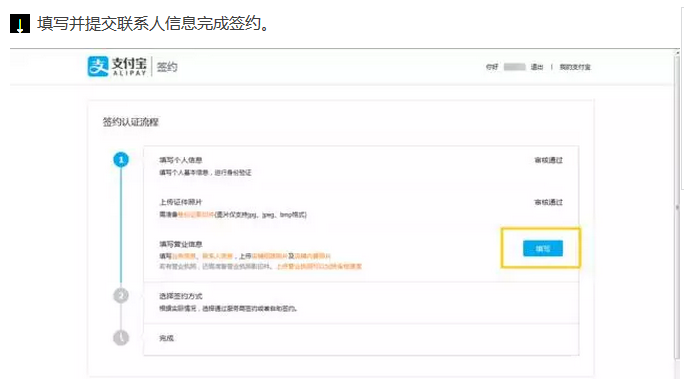Click the orange link in 上传证件照片 description

point(196,215)
